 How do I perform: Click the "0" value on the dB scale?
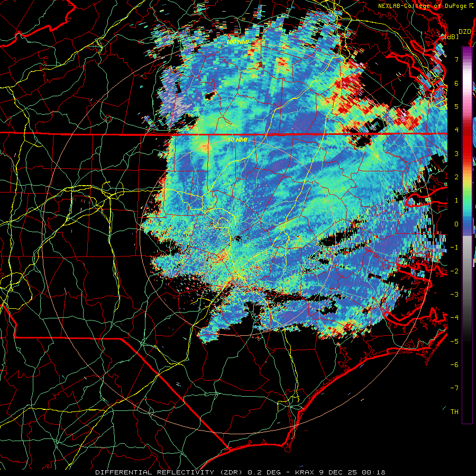pos(456,224)
